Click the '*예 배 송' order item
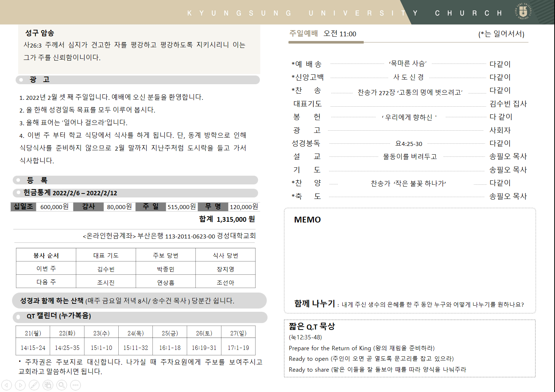The image size is (555, 392). point(307,64)
